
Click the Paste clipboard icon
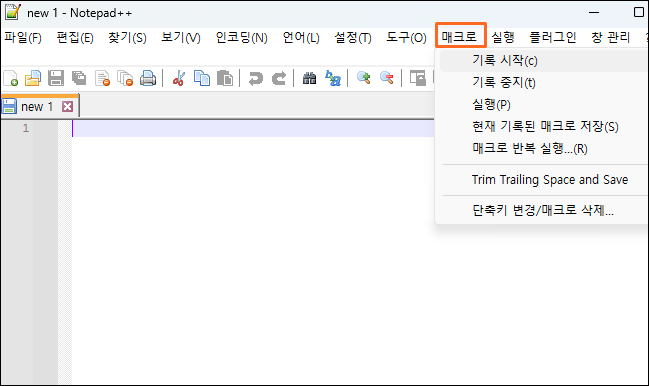pos(225,78)
